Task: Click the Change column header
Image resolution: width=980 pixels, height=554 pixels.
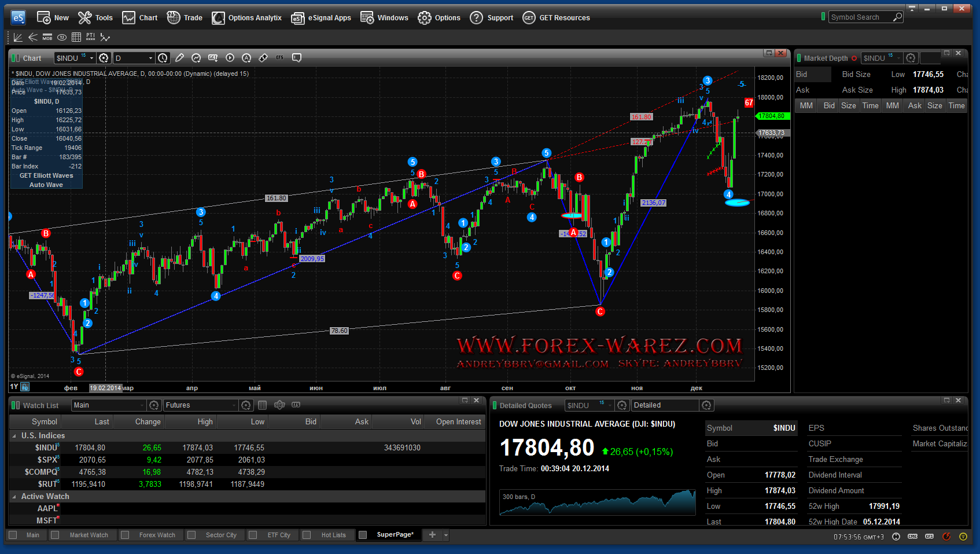Action: click(x=148, y=422)
